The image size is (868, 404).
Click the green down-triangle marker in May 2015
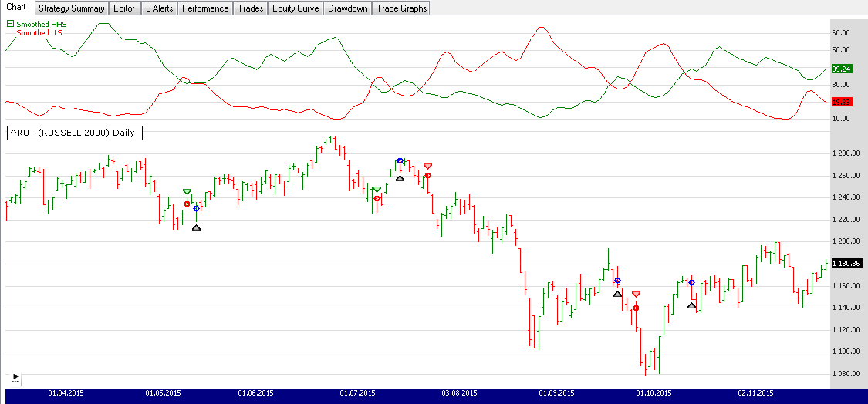[x=187, y=191]
